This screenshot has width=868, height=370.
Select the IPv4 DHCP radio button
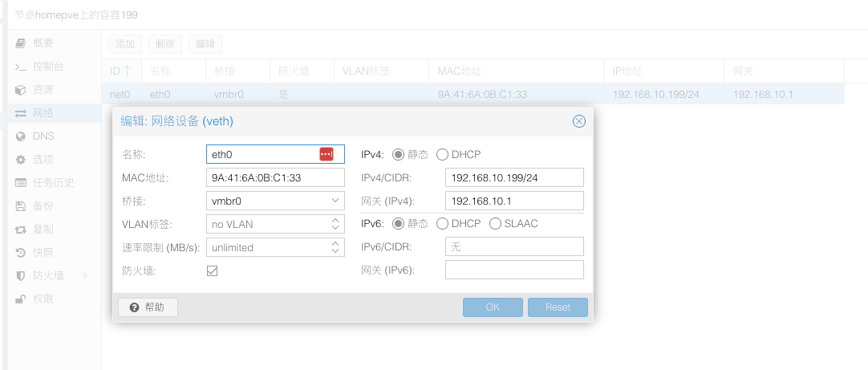tap(442, 154)
